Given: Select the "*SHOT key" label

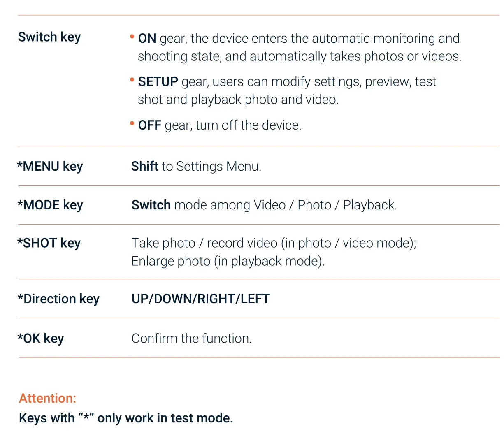Looking at the screenshot, I should (49, 243).
